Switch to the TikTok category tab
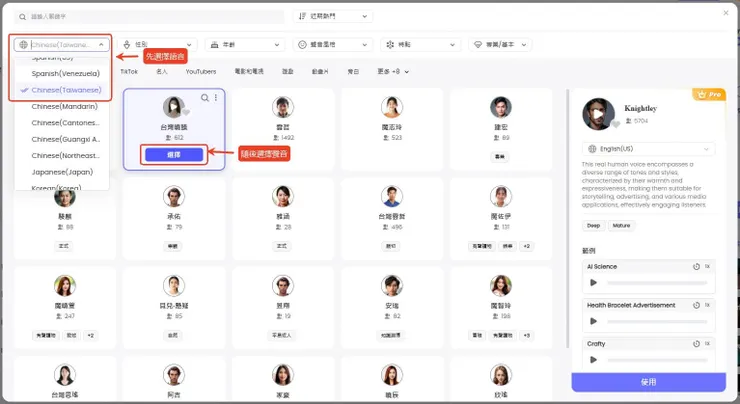740x404 pixels. [129, 72]
